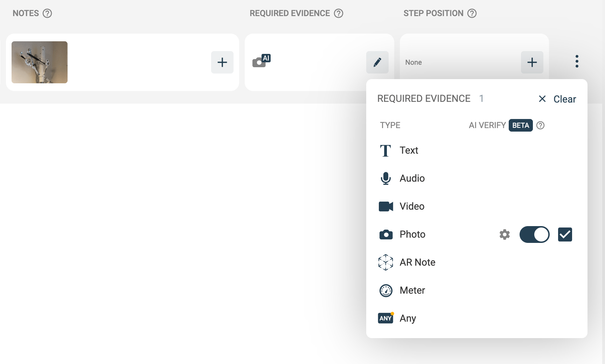Click the ANY badge icon
The width and height of the screenshot is (605, 364).
pos(386,318)
